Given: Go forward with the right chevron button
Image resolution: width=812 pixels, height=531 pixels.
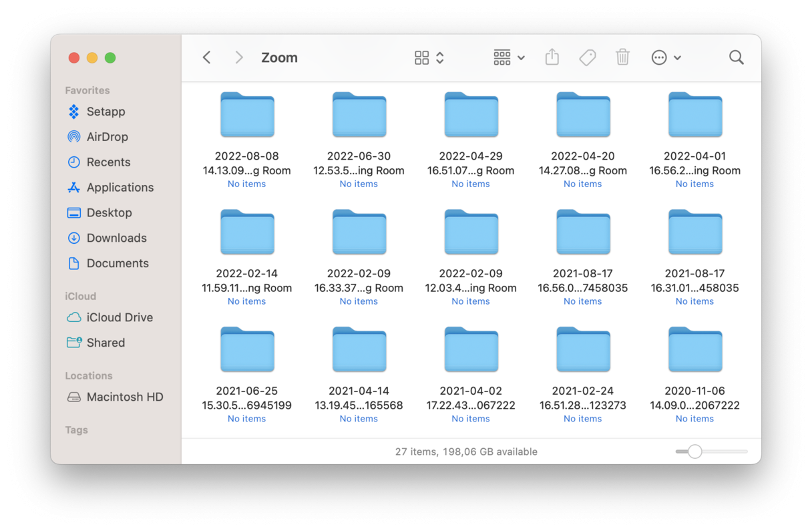Looking at the screenshot, I should coord(239,57).
